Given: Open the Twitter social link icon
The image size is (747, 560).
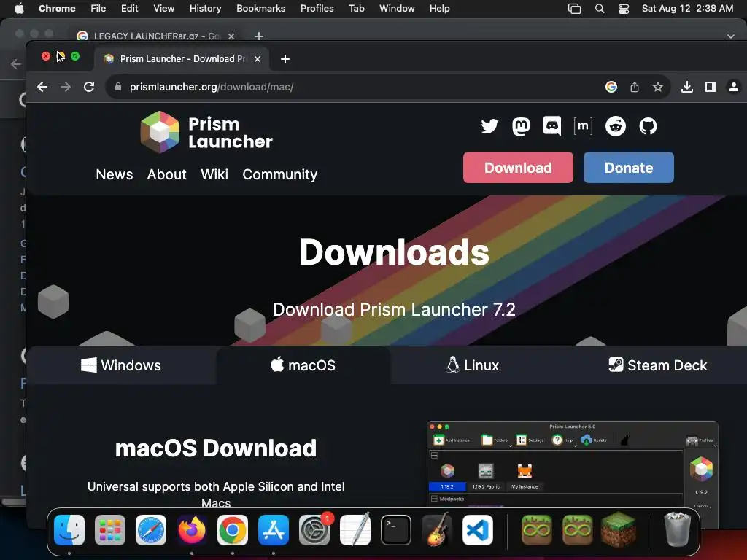Looking at the screenshot, I should coord(489,126).
